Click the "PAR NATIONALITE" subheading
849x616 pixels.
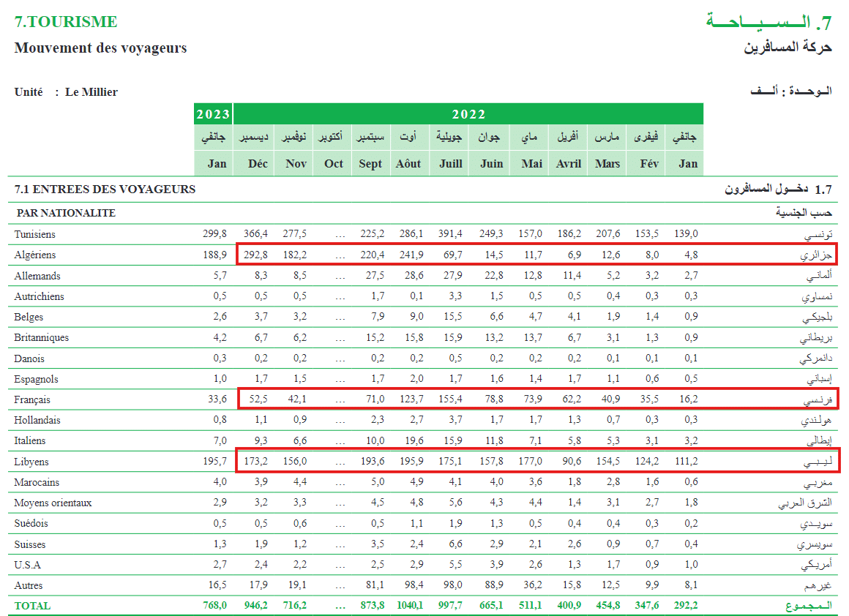tap(66, 213)
